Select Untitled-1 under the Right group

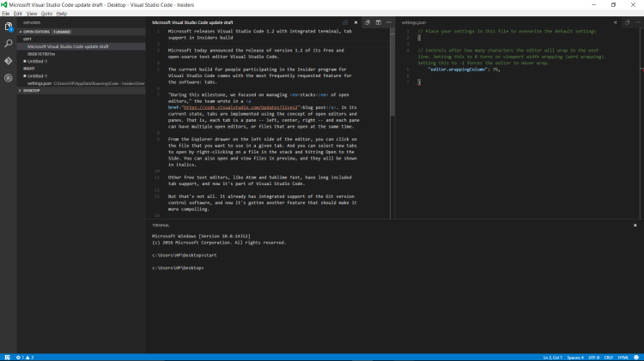[82, 76]
